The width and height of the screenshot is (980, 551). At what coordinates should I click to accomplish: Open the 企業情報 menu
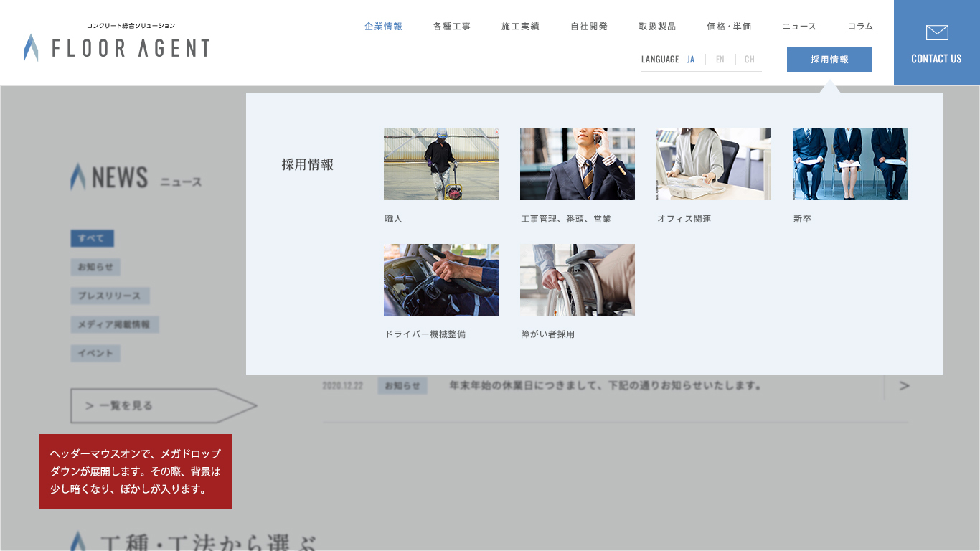383,27
